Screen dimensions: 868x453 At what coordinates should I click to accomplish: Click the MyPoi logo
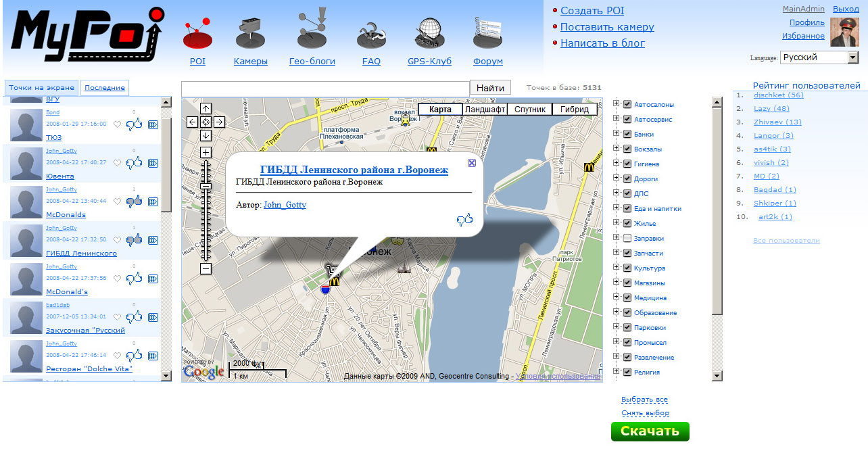pyautogui.click(x=88, y=34)
